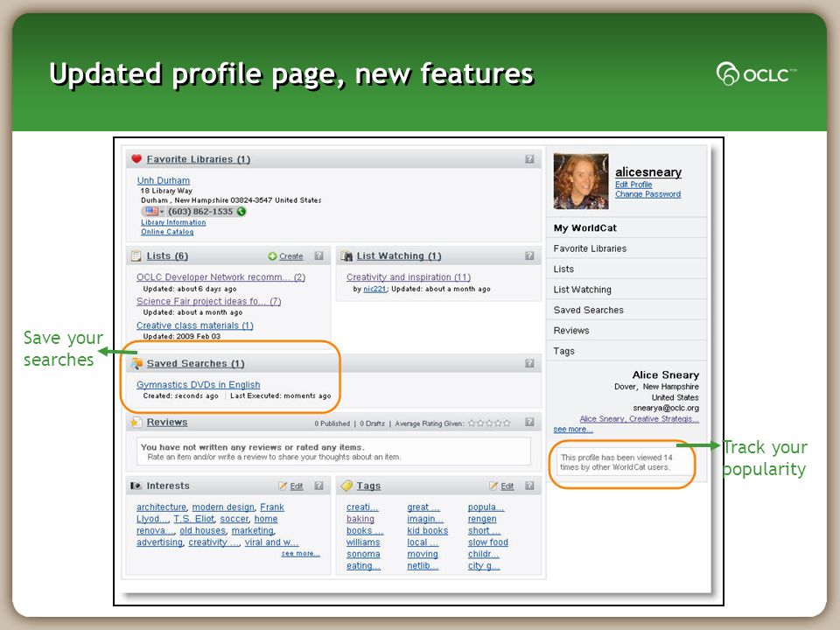Image resolution: width=840 pixels, height=630 pixels.
Task: Open Gymnastics DVDs in English saved search
Action: (x=199, y=385)
